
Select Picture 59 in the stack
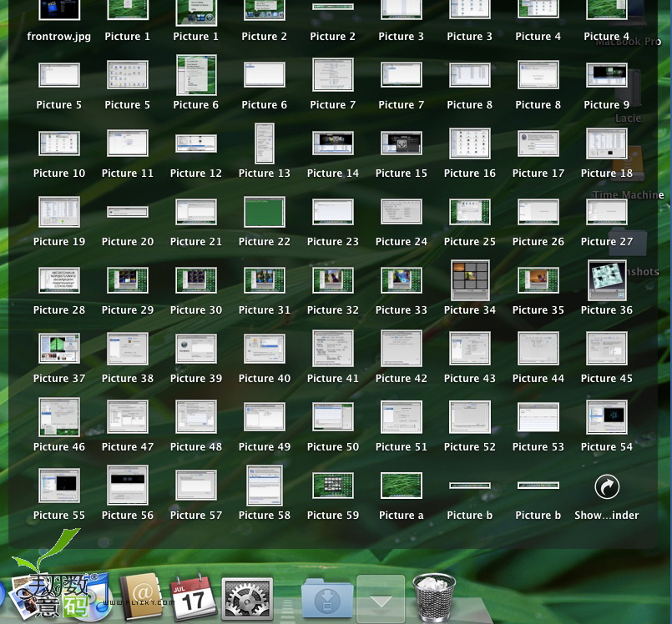point(333,486)
